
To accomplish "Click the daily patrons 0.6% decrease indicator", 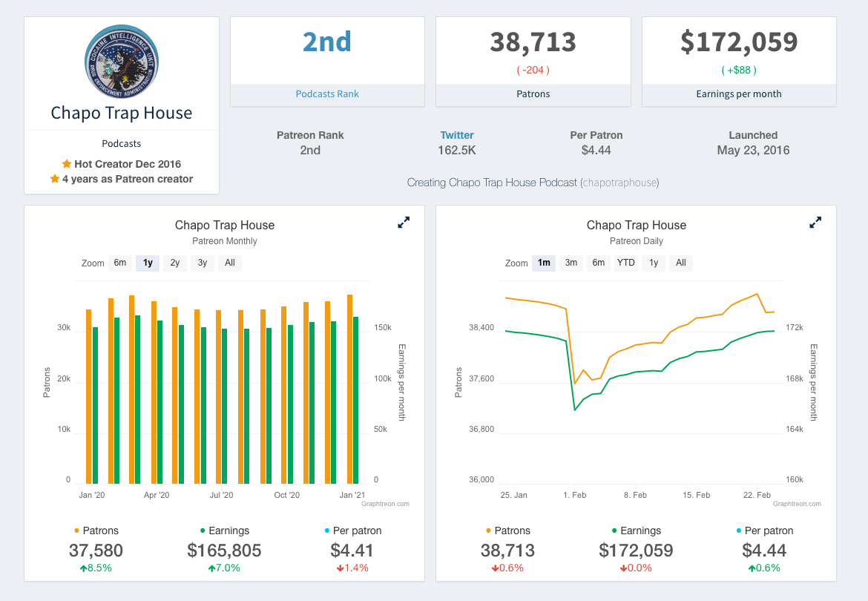I will coord(507,568).
